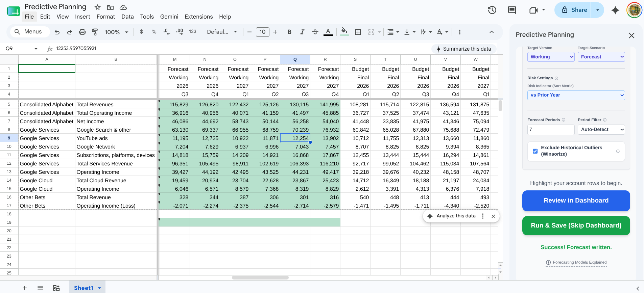Click Summarize this data chip
Viewport: 644px width, 293px height.
coord(463,49)
